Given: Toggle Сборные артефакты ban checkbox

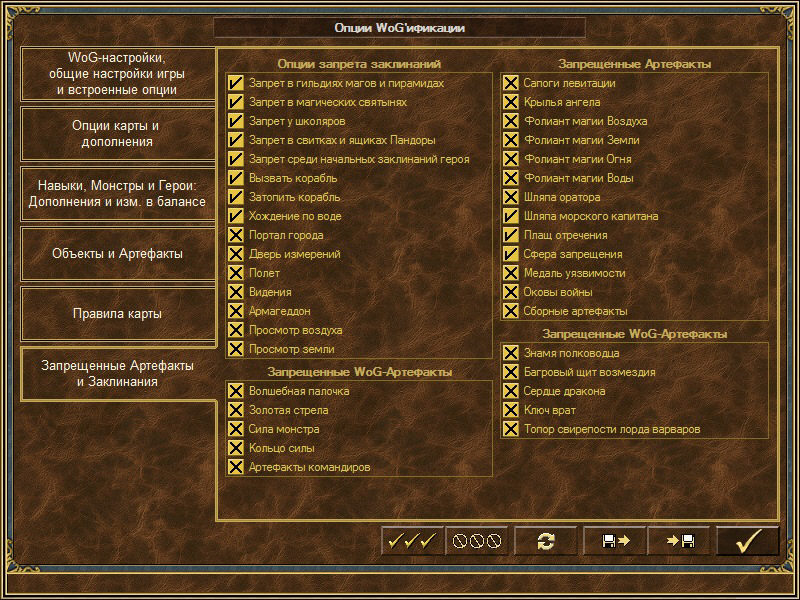Looking at the screenshot, I should (511, 312).
